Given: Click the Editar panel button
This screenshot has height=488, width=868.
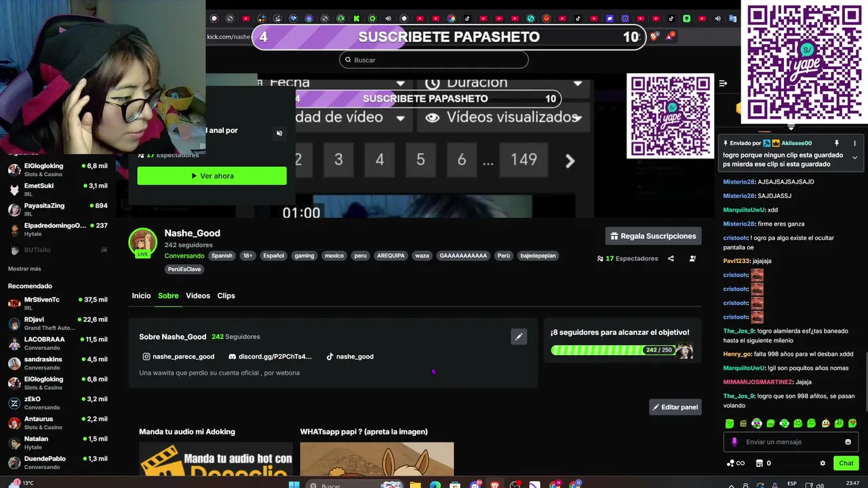Looking at the screenshot, I should click(675, 407).
